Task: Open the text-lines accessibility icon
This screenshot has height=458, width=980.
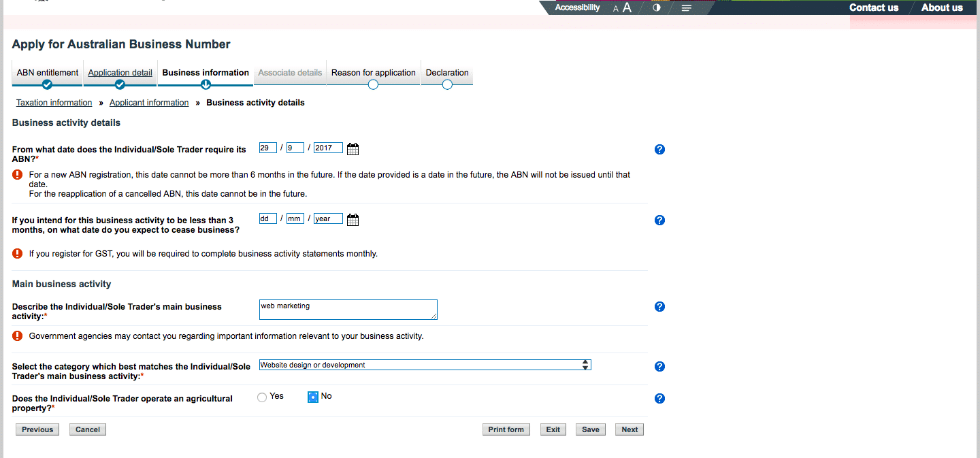Action: (x=687, y=8)
